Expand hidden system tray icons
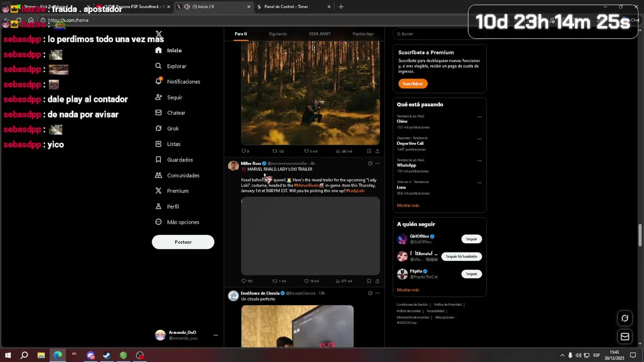The image size is (644, 362). 562,355
